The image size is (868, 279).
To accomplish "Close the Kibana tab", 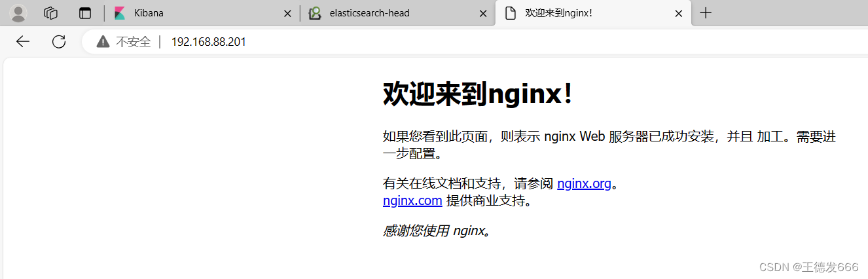I will pos(287,13).
